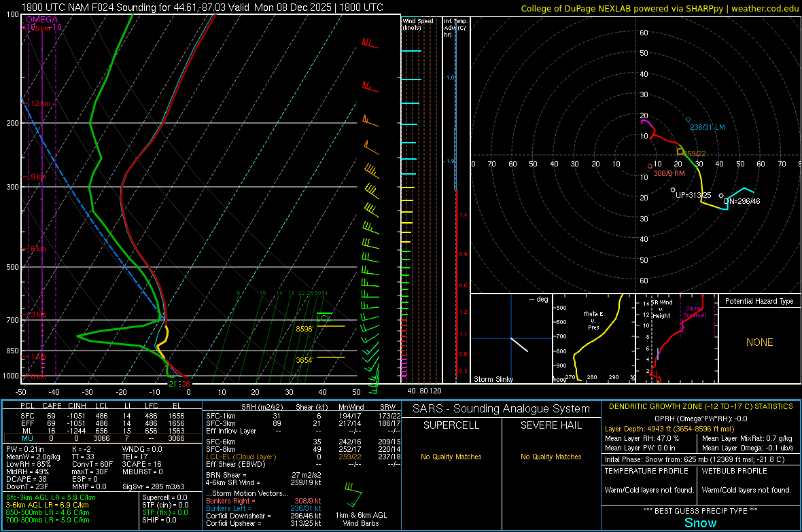Click the red Bunkers right-mover circle on hodograph

point(650,166)
